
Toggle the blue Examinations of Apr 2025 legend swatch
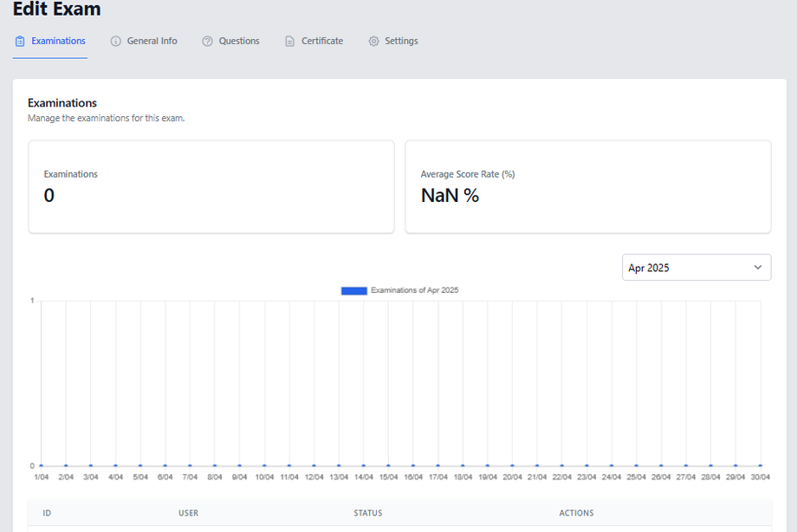354,290
